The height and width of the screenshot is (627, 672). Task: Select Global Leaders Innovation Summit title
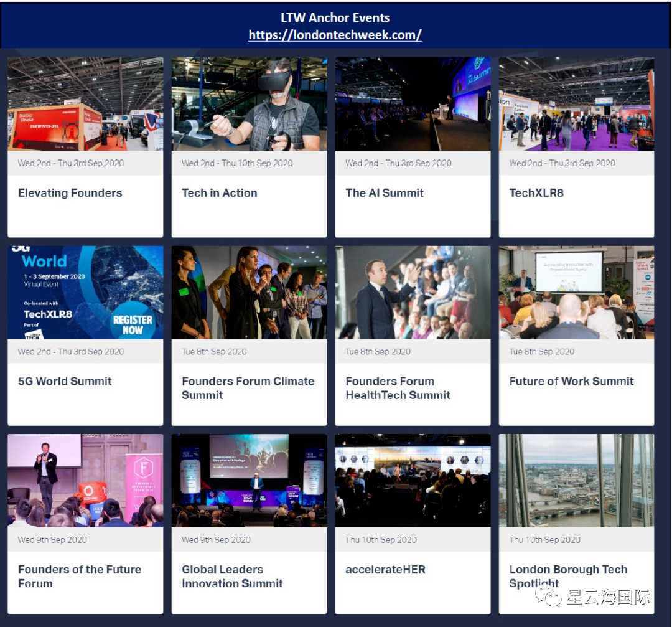(x=232, y=576)
